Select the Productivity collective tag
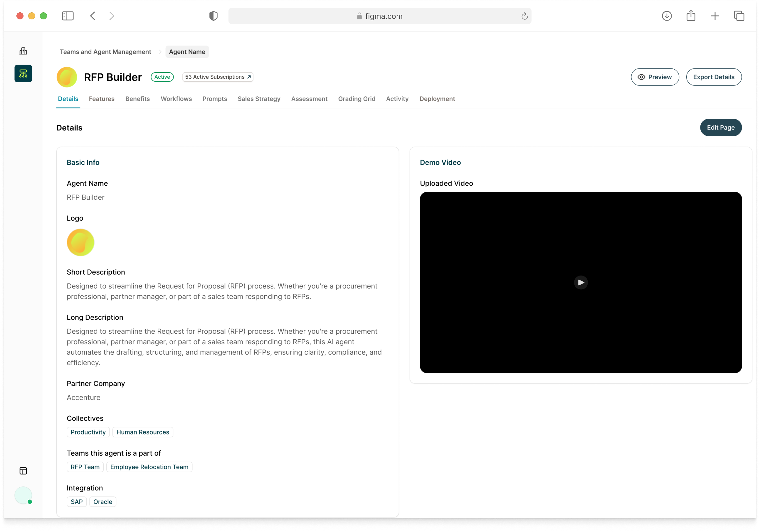This screenshot has width=760, height=532. 88,432
